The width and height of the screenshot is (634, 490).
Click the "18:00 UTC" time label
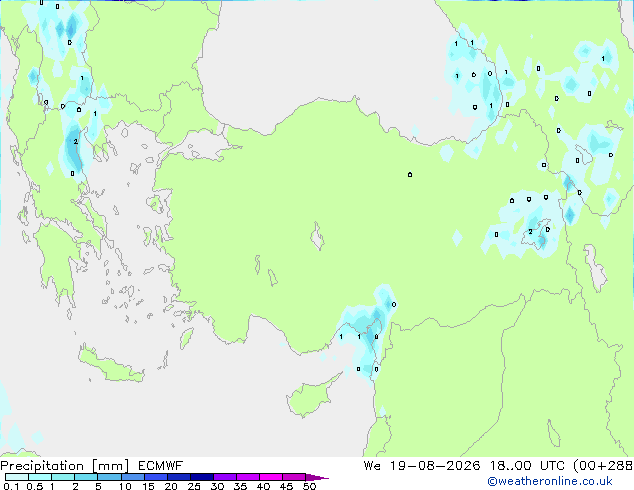click(x=527, y=466)
